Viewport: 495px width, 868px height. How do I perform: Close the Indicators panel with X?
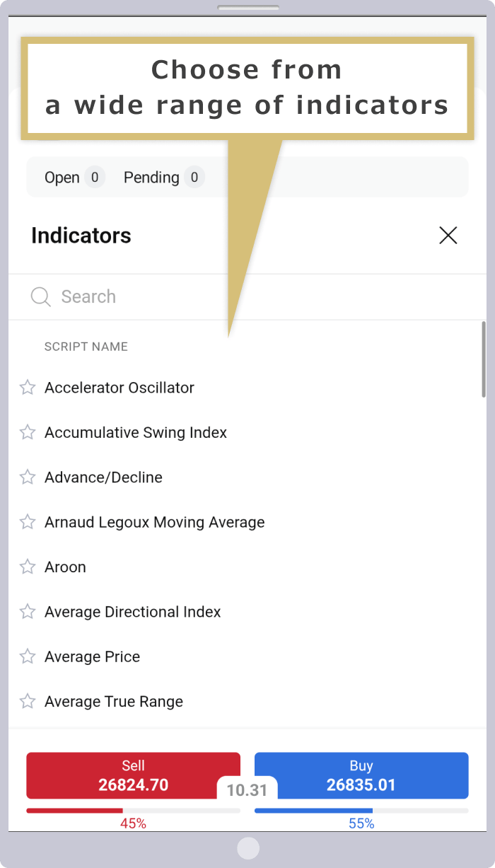pyautogui.click(x=448, y=236)
